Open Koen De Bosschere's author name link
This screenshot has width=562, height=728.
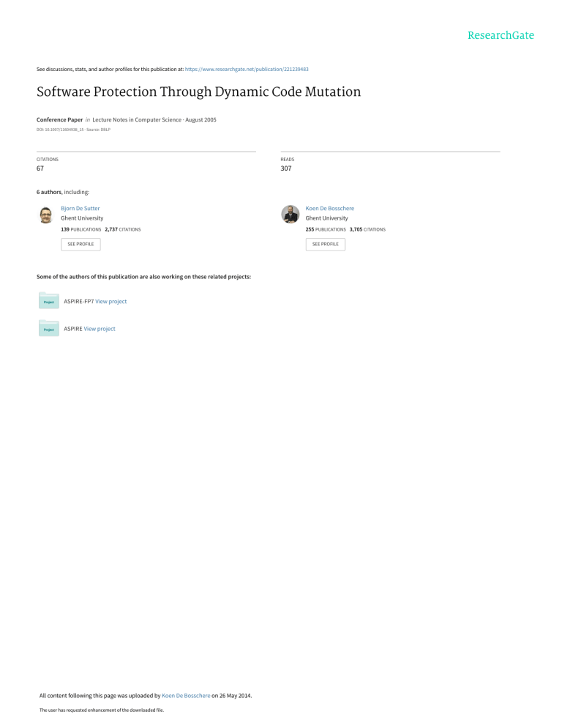[329, 208]
